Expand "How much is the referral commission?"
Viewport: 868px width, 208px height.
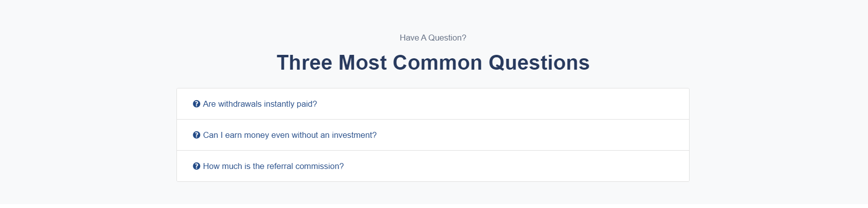point(273,166)
